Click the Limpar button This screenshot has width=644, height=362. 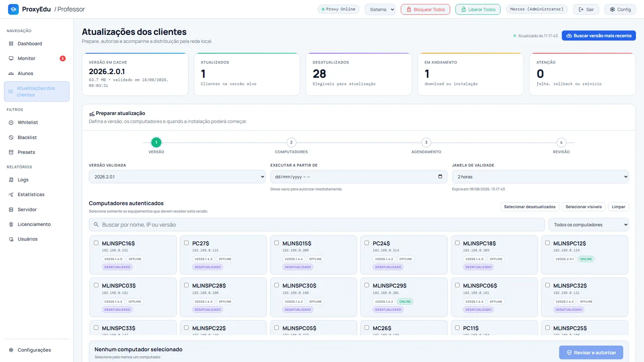click(619, 206)
